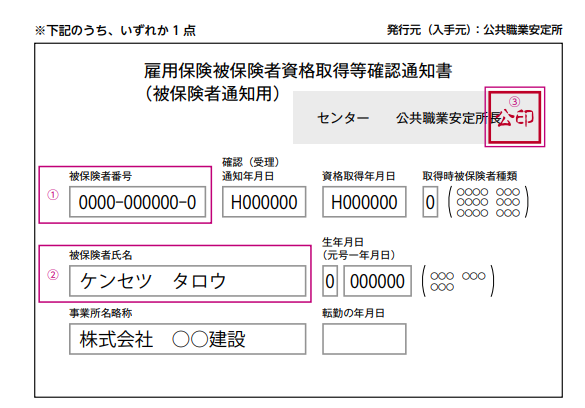Click the 被保険者番号 field 0000-000000-0
Image resolution: width=585 pixels, height=408 pixels.
(137, 202)
